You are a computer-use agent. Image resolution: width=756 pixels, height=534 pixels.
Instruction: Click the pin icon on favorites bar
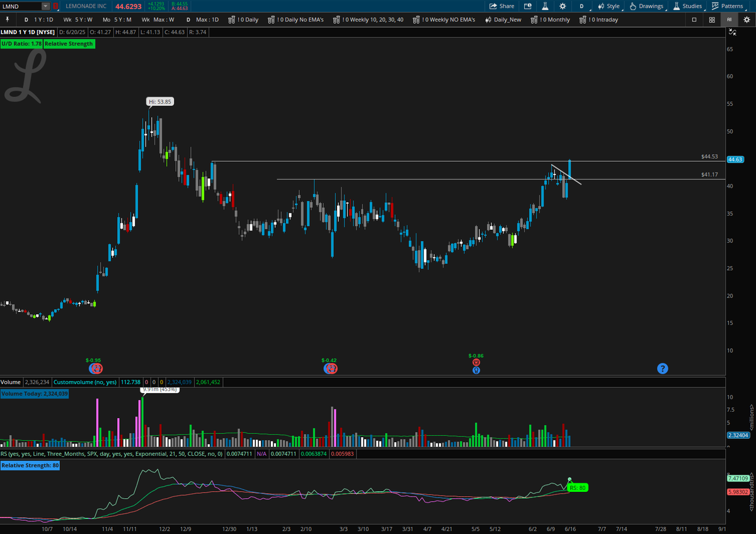click(x=7, y=20)
